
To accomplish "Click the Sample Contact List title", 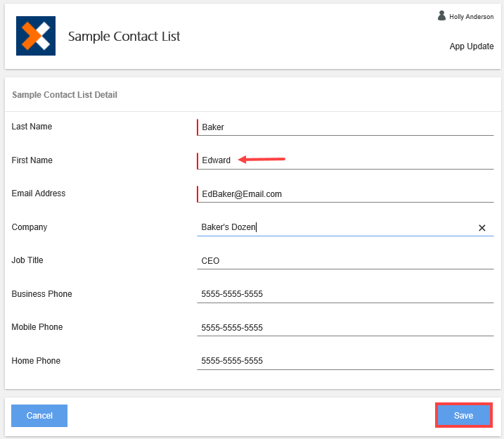I will point(124,37).
